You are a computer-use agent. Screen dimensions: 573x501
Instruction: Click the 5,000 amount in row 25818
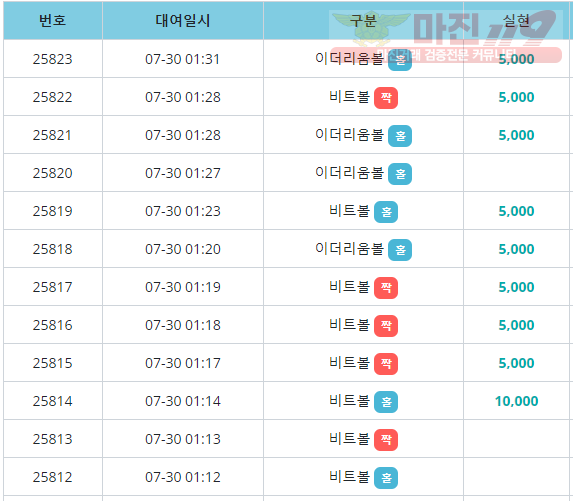[516, 249]
